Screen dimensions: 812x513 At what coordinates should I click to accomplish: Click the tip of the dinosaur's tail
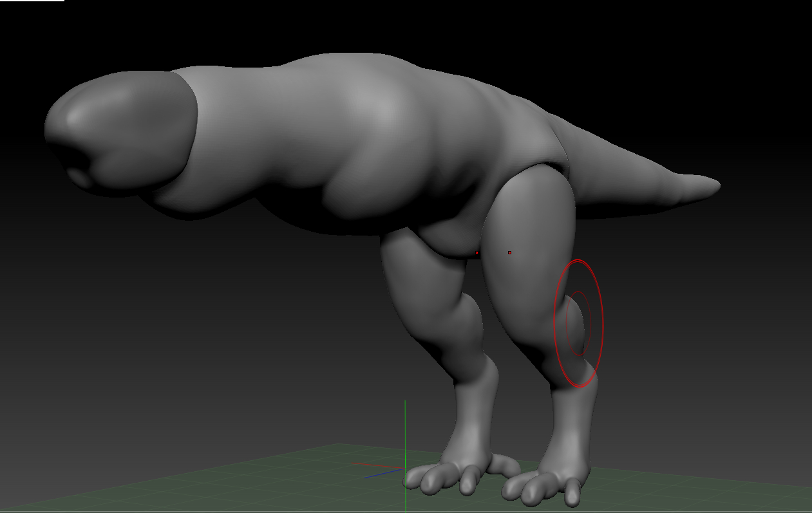pyautogui.click(x=713, y=185)
